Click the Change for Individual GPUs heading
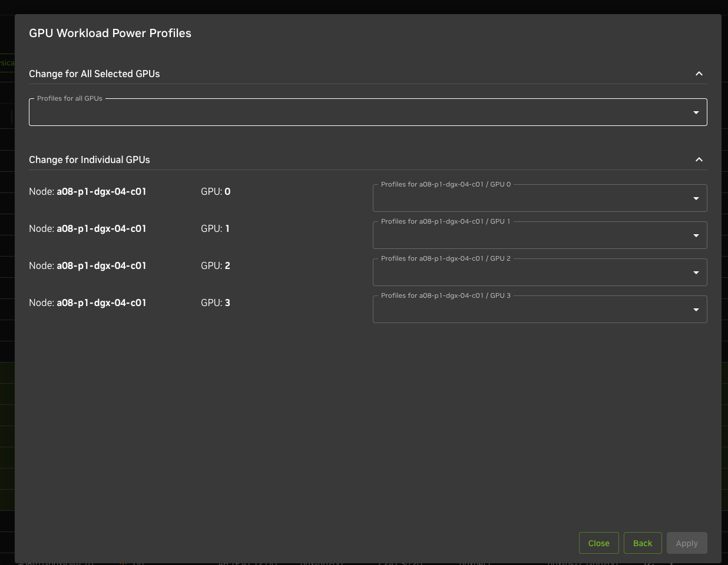 [x=90, y=159]
